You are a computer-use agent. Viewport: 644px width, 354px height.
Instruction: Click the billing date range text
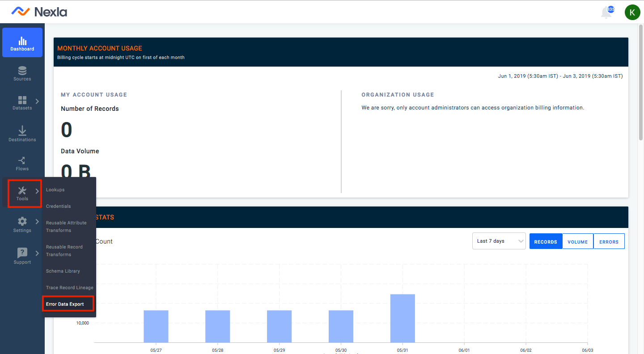[x=560, y=76]
